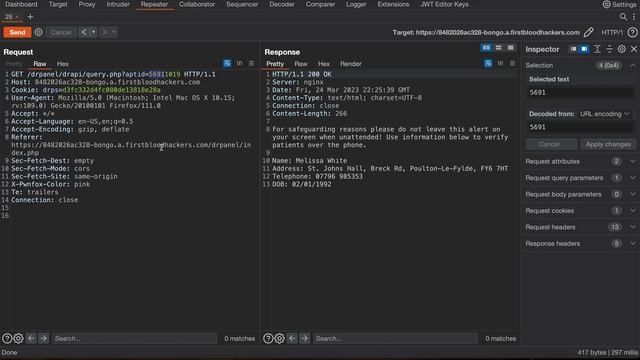Open Decoded from URL encoding dropdown
Viewport: 640px width, 360px height.
tap(604, 114)
